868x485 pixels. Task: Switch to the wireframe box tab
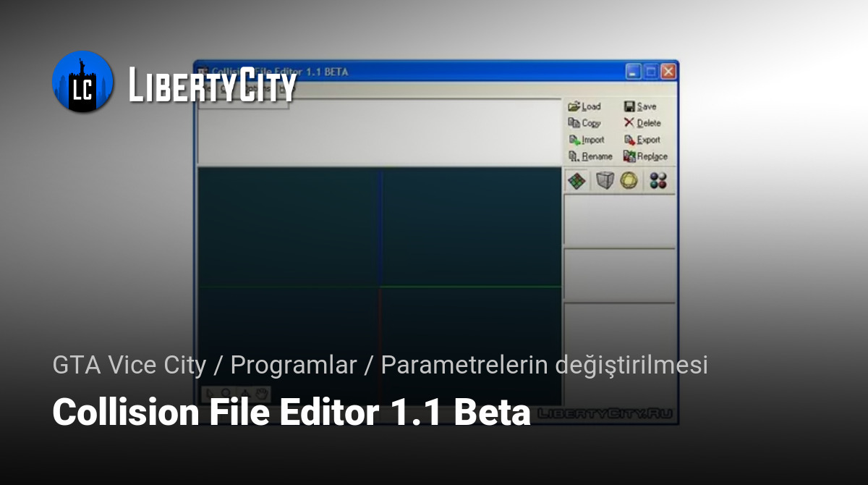[x=604, y=181]
